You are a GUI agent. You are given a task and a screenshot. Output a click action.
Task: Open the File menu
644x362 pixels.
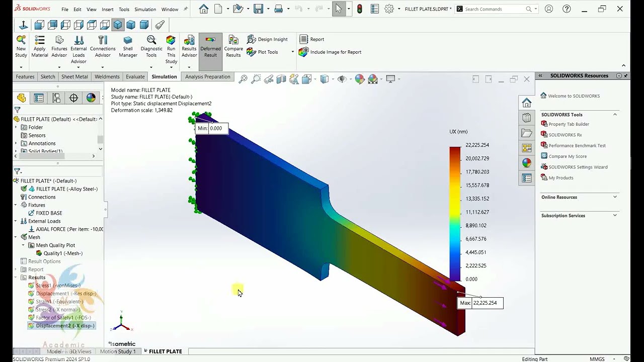[65, 9]
